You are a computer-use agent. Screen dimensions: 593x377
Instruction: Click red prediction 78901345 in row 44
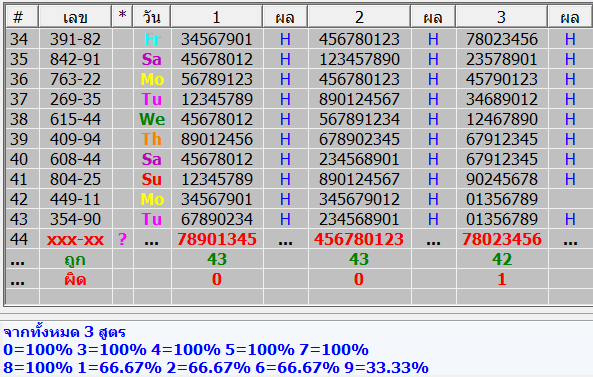tap(217, 239)
